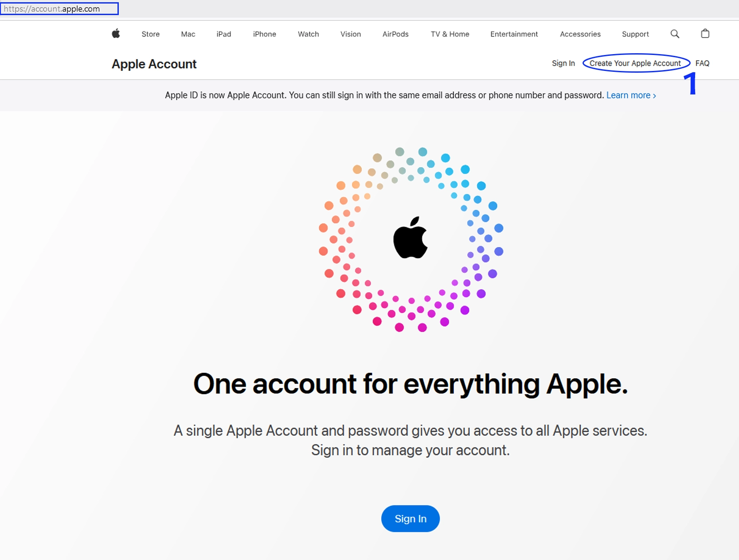Open the Store menu
This screenshot has width=739, height=560.
coord(151,34)
